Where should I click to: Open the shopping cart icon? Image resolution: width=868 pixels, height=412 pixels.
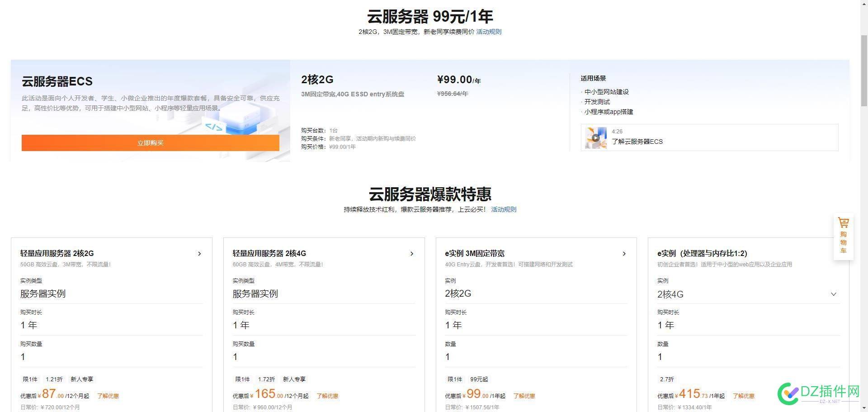843,223
